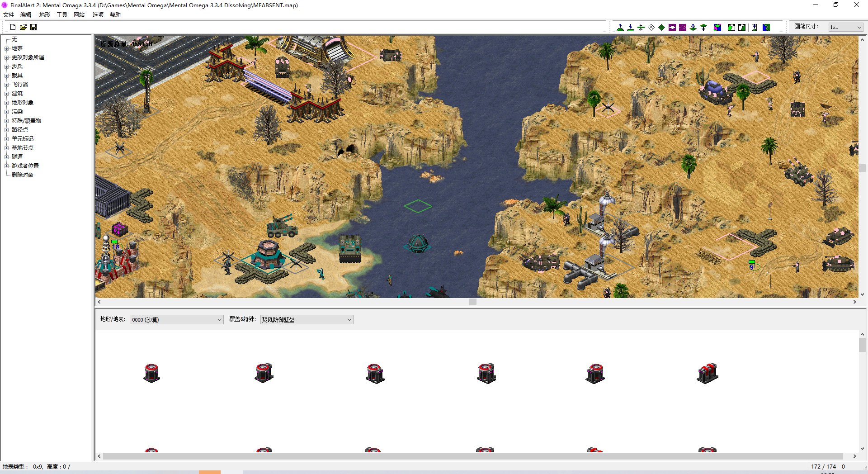Select the 游戏者位置 tree item
Image resolution: width=868 pixels, height=474 pixels.
click(25, 166)
